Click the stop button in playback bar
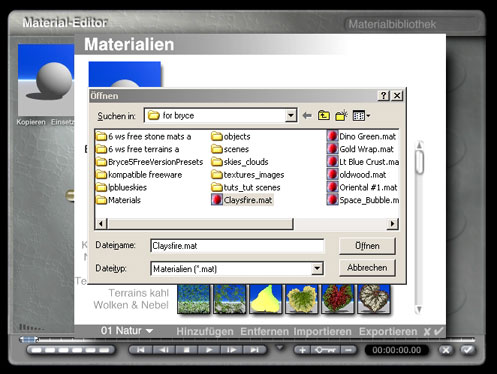 187,350
